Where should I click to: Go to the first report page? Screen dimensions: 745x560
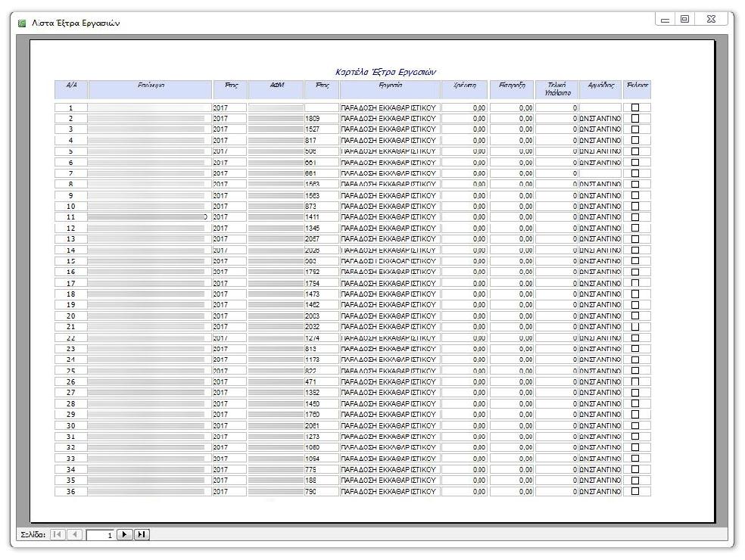(x=58, y=534)
